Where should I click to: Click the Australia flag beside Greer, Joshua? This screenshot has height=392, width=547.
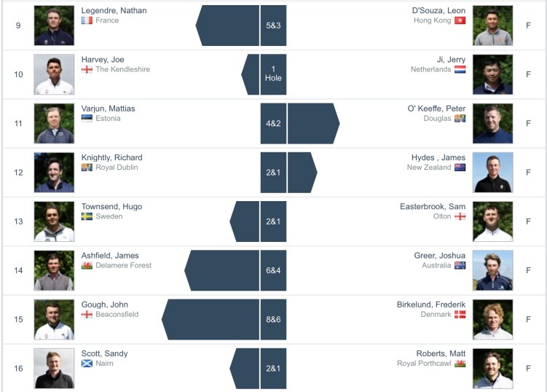click(x=460, y=266)
